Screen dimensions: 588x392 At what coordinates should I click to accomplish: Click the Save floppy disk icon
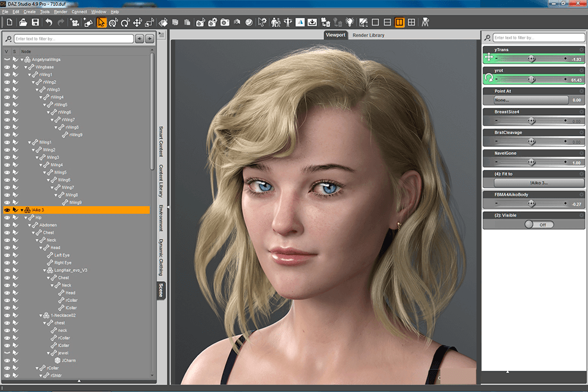(x=36, y=23)
